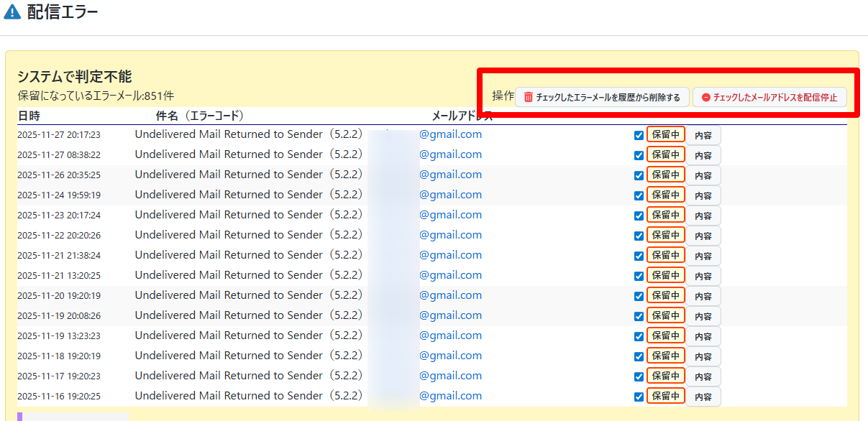Click 保留中 status on the 2025-11-27 08:38:22 row
The image size is (868, 421).
tap(665, 154)
